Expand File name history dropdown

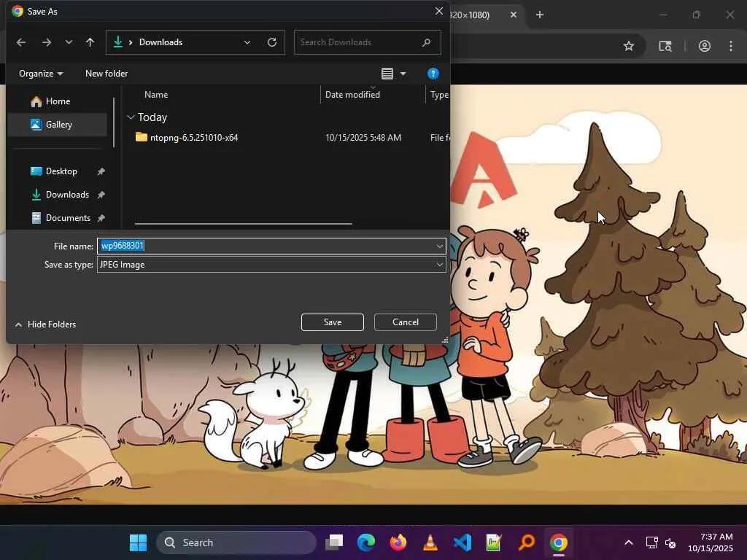point(440,246)
